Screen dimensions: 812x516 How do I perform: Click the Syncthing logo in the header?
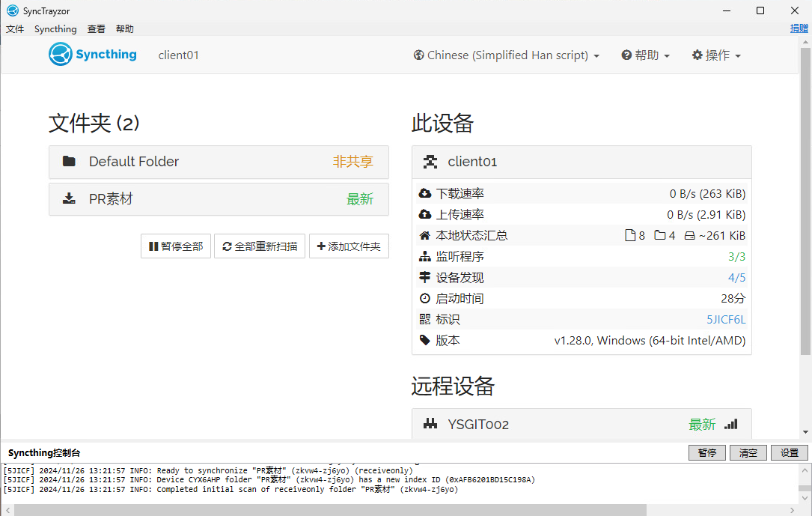click(93, 55)
